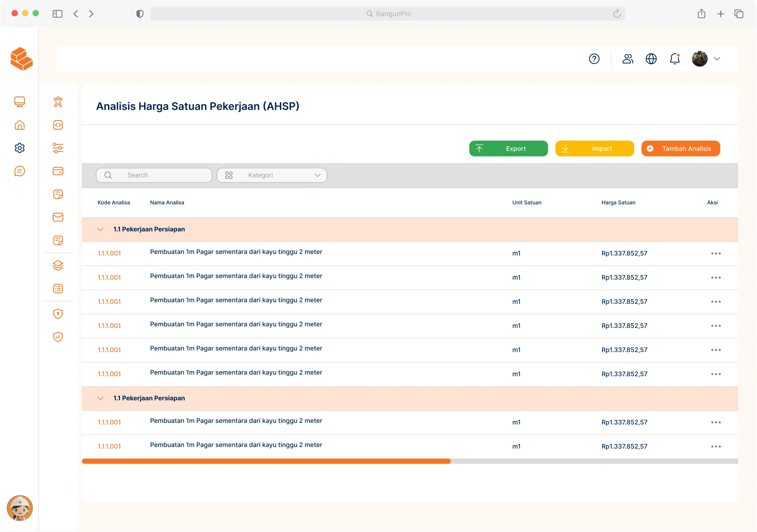Click the help question mark icon
The image size is (757, 532).
coord(594,59)
